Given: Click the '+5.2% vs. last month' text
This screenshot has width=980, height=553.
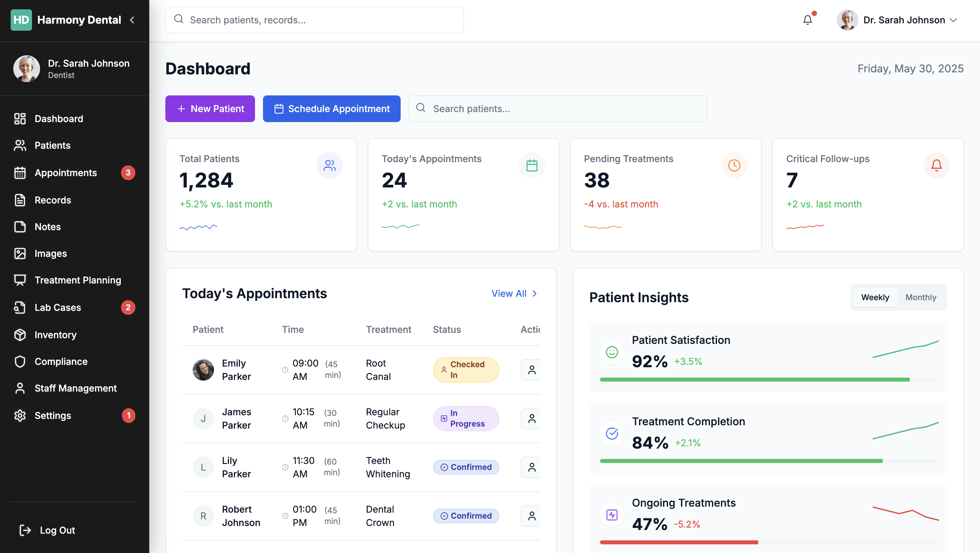Looking at the screenshot, I should tap(226, 204).
